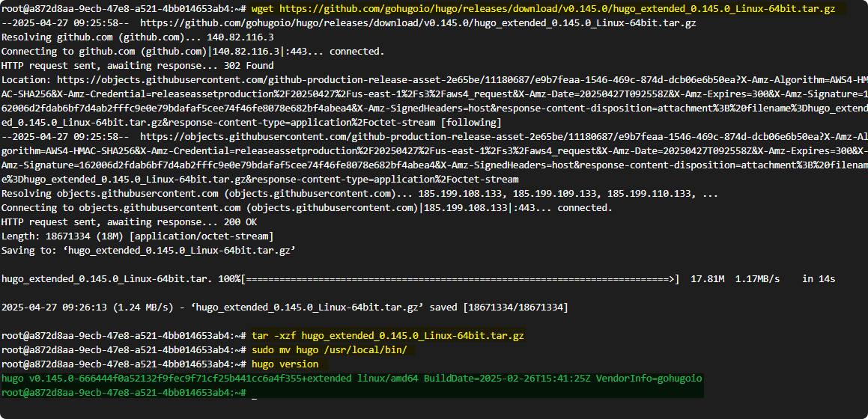
Task: Click the 'in 14s' elapsed time text
Action: coord(819,279)
